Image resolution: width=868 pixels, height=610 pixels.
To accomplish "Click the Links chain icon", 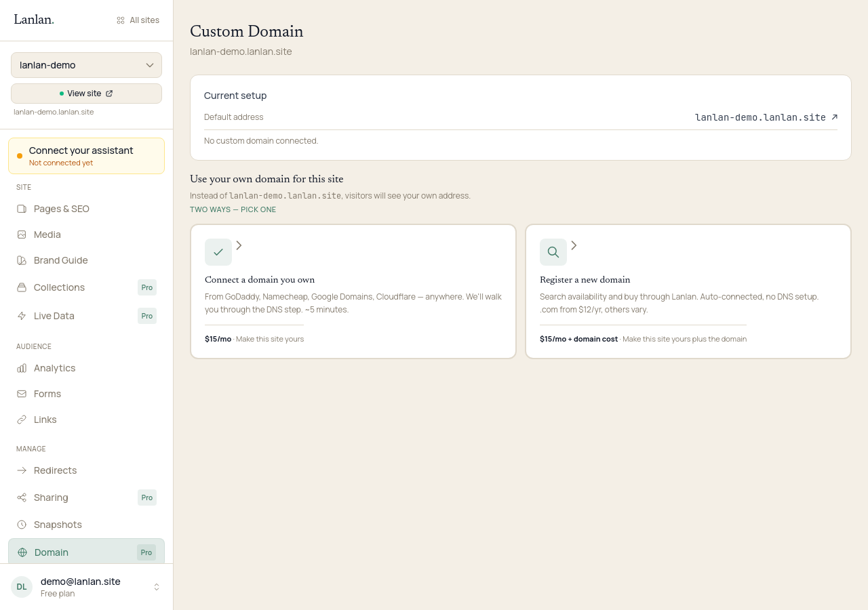I will [22, 420].
